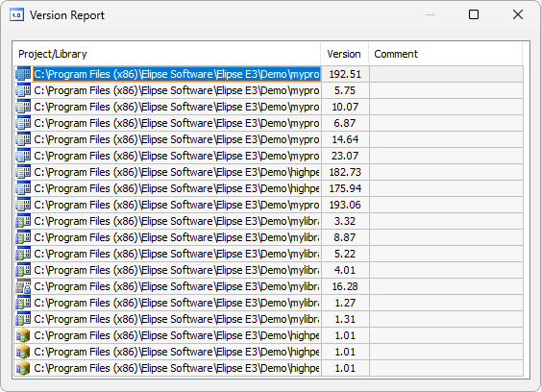
Task: Click the Version Report title bar icon
Action: pyautogui.click(x=16, y=15)
